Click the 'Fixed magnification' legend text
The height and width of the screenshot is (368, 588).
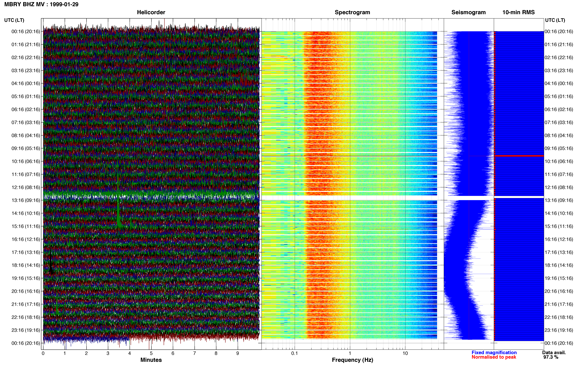click(x=494, y=352)
